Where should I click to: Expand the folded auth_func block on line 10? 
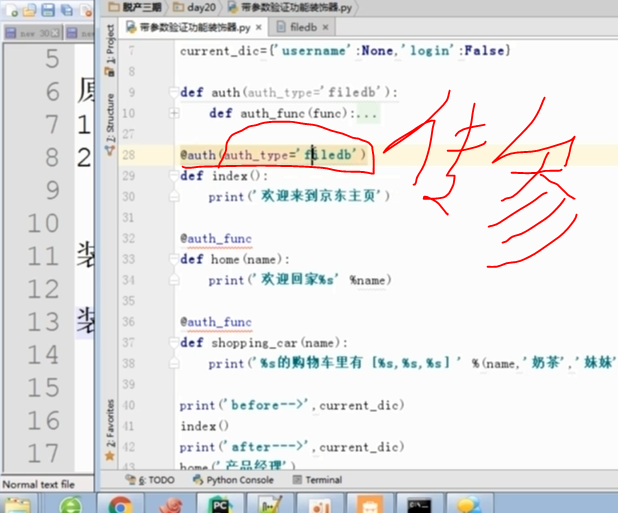pos(174,113)
